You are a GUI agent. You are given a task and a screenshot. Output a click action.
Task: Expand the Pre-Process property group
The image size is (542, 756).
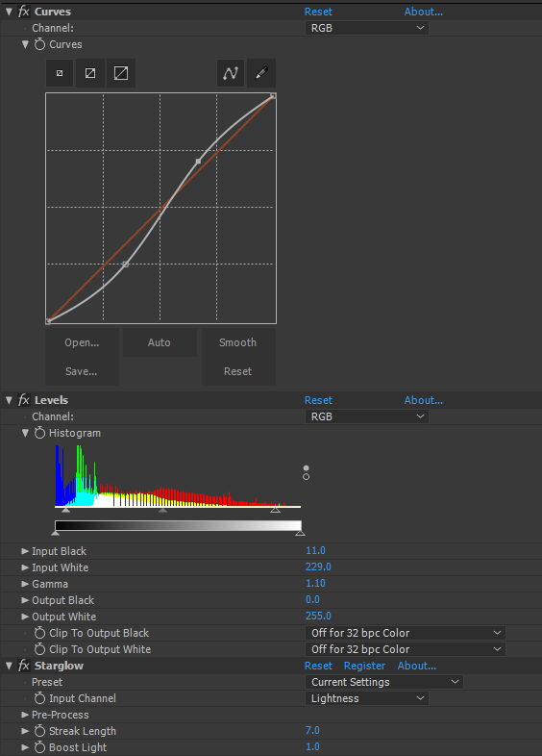[25, 715]
